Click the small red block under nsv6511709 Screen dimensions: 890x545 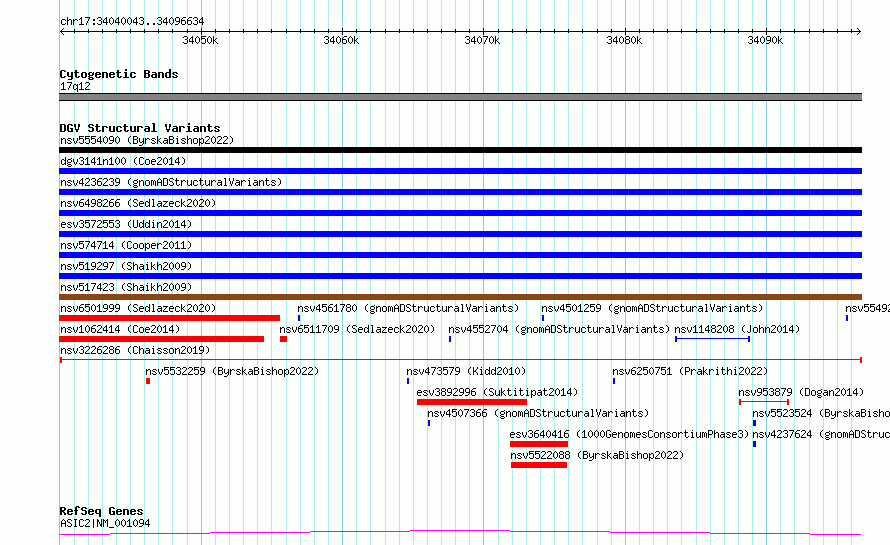[x=283, y=339]
